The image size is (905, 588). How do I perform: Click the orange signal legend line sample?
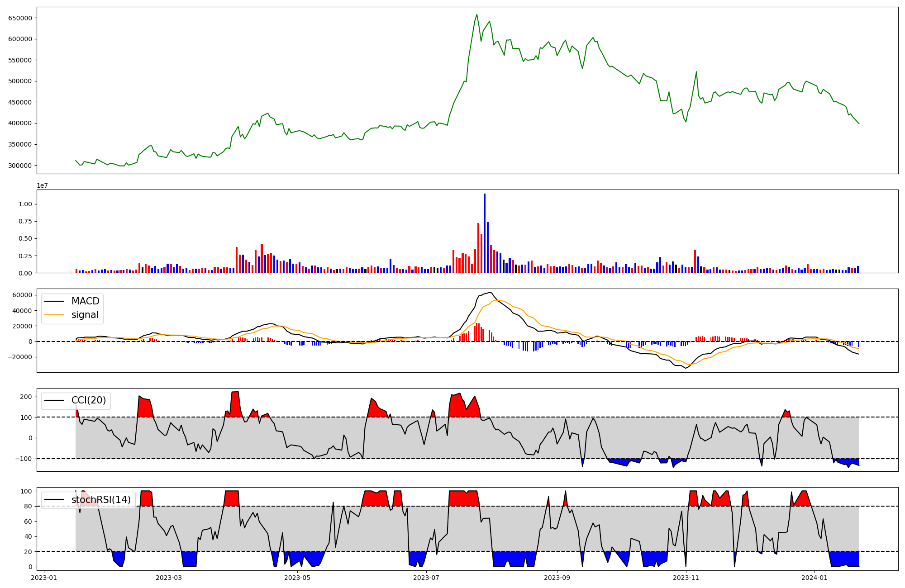click(54, 315)
